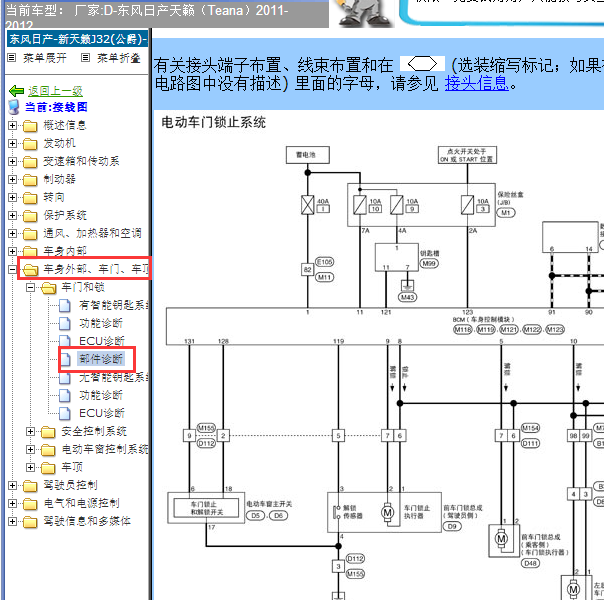Screen dimensions: 604x600
Task: Click the computer icon beside 当前:接线图
Action: (x=14, y=107)
